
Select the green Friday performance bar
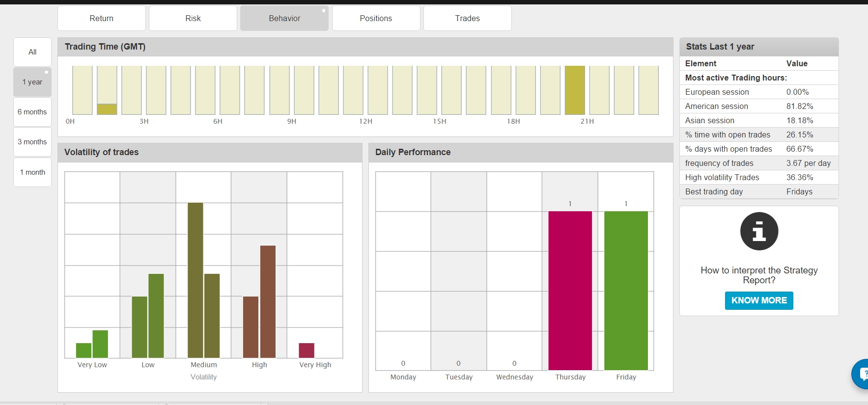click(626, 291)
